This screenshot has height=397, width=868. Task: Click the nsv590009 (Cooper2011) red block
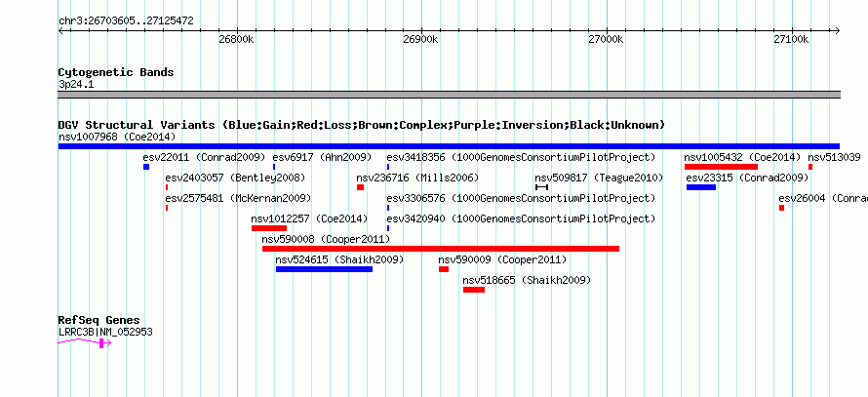click(444, 269)
